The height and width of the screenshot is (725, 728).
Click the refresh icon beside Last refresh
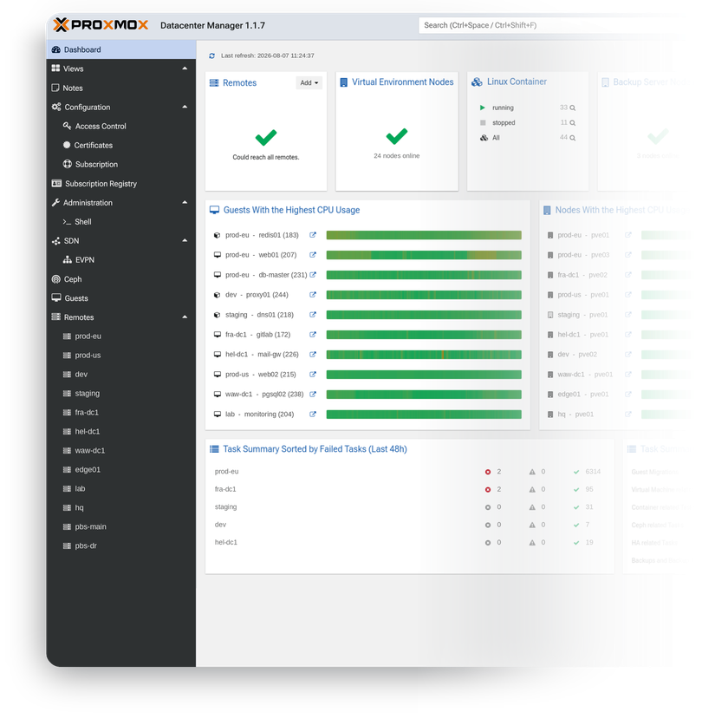click(211, 56)
